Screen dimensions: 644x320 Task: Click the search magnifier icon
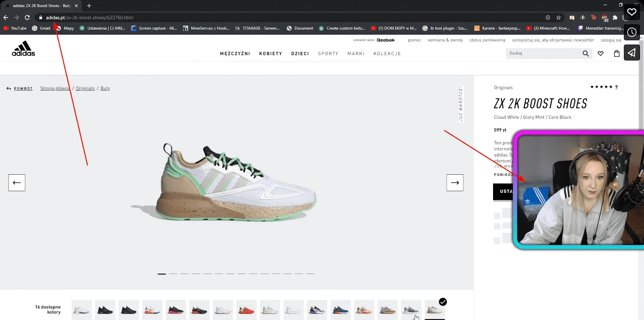[x=586, y=53]
